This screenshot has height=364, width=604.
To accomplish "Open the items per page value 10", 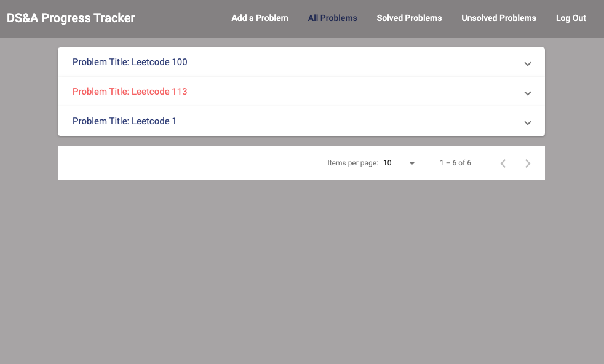I will (388, 163).
